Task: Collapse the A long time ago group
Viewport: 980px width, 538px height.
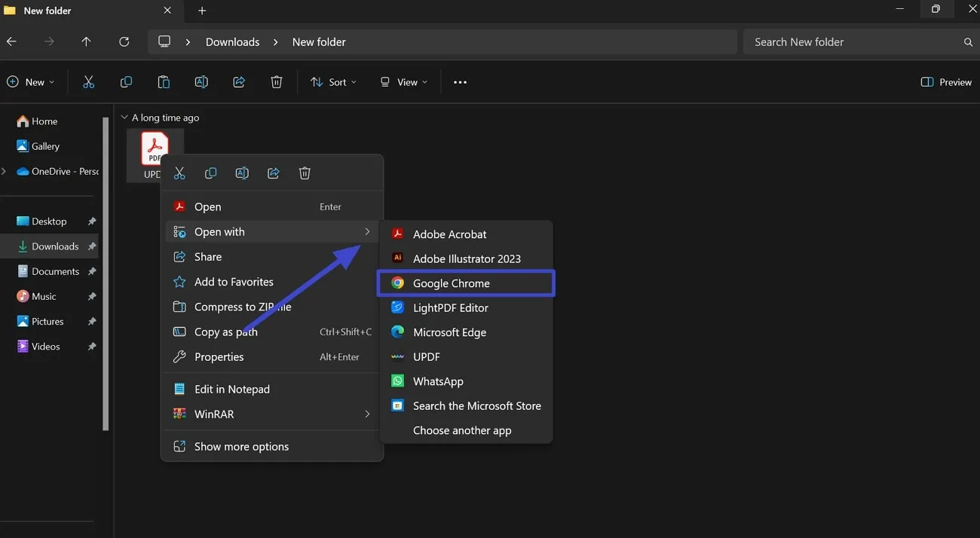Action: pyautogui.click(x=124, y=117)
